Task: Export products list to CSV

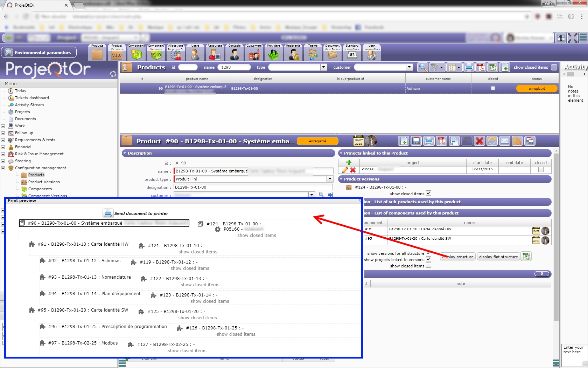Action: click(493, 67)
